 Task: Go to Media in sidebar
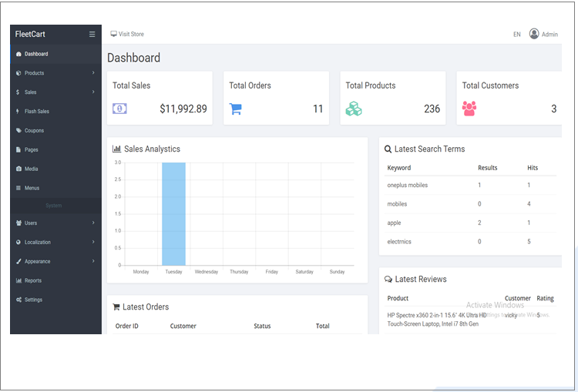coord(31,169)
